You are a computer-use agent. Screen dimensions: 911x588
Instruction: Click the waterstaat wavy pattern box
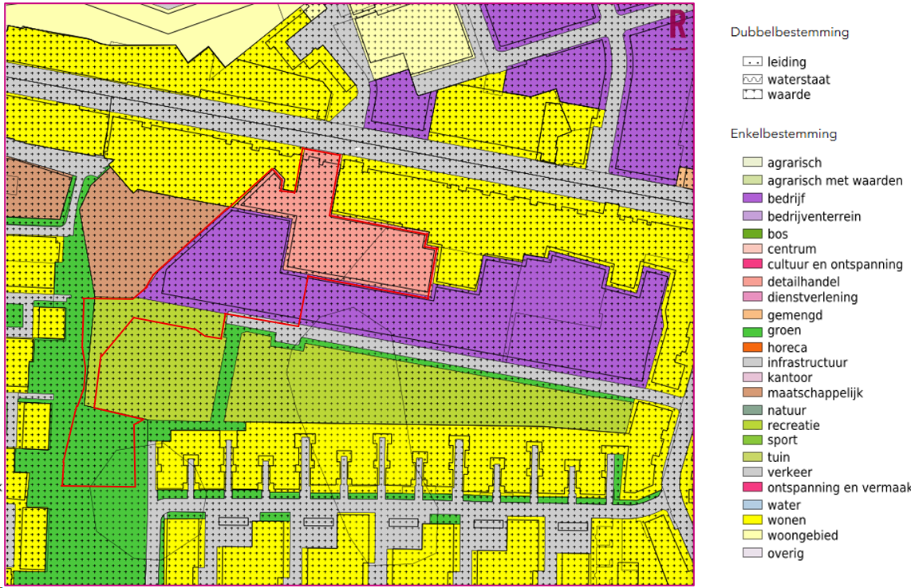[752, 79]
